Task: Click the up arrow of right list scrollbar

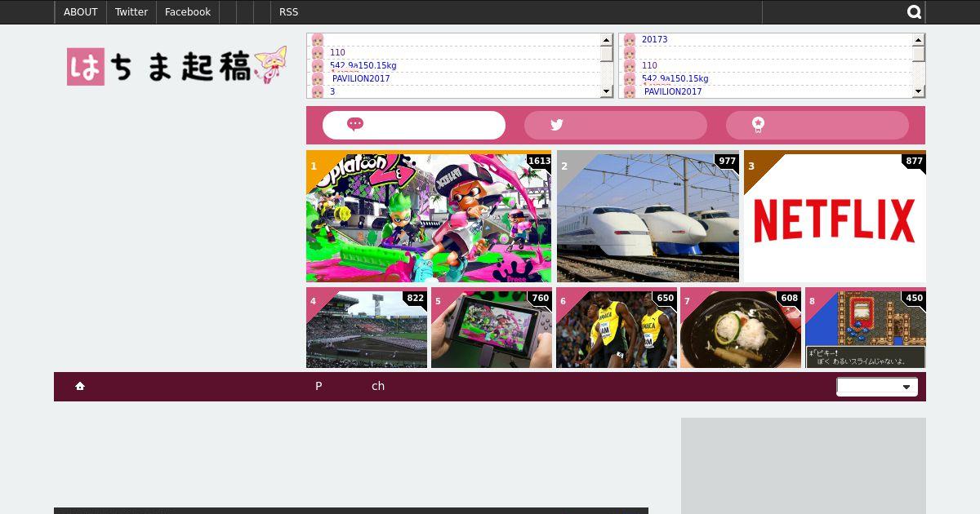Action: [x=919, y=40]
